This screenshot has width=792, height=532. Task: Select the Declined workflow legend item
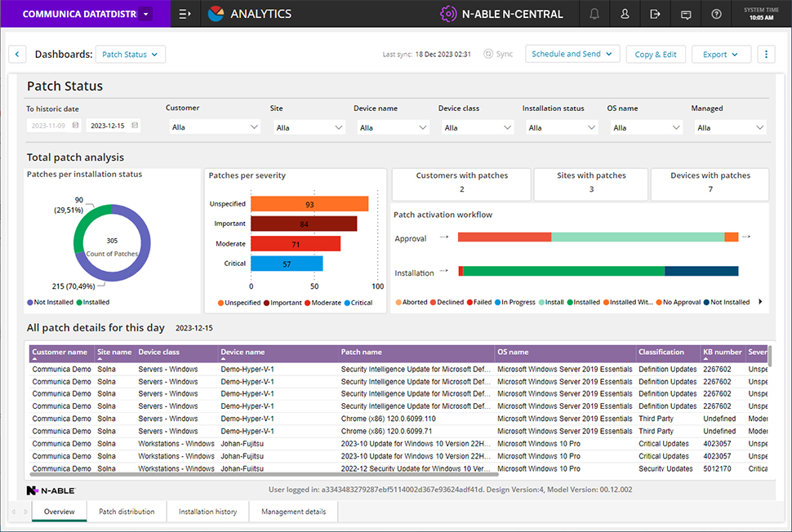(x=447, y=302)
